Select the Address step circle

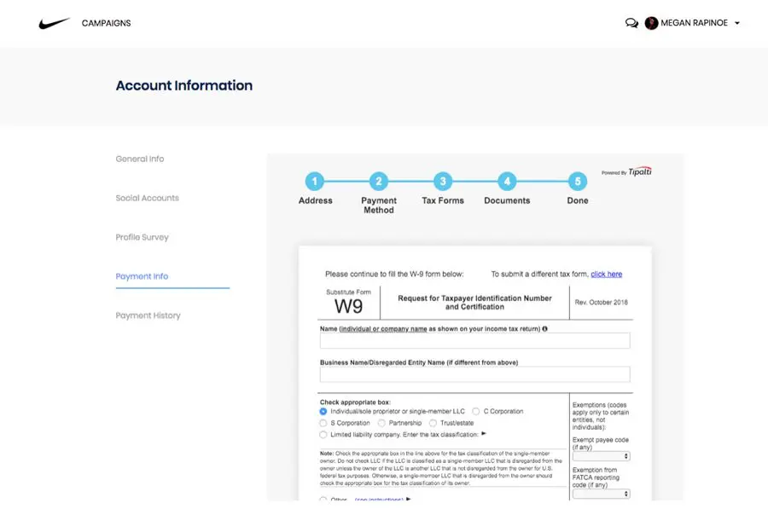(315, 182)
